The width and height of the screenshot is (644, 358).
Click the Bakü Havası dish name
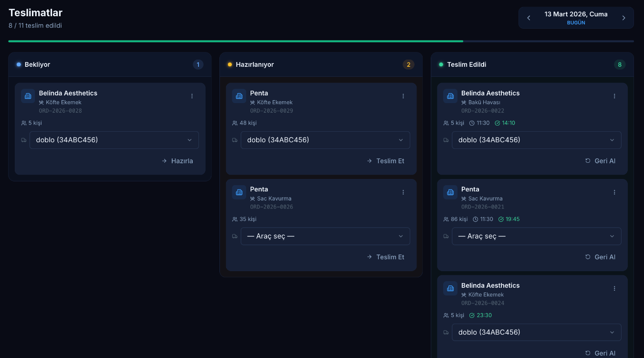point(484,103)
